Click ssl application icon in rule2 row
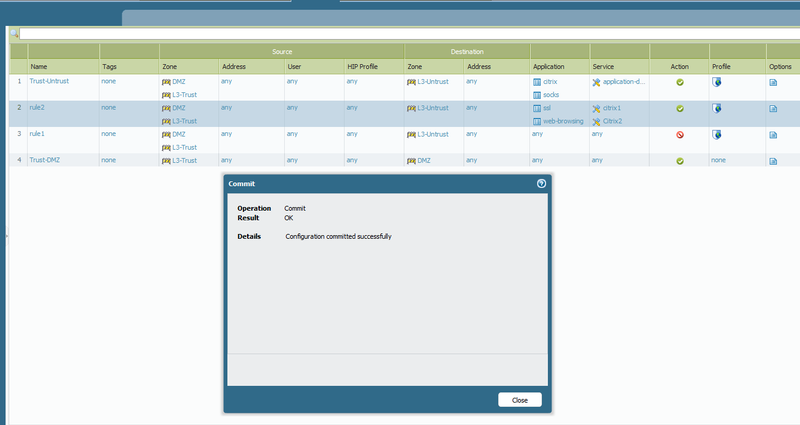This screenshot has width=800, height=425. (x=537, y=108)
